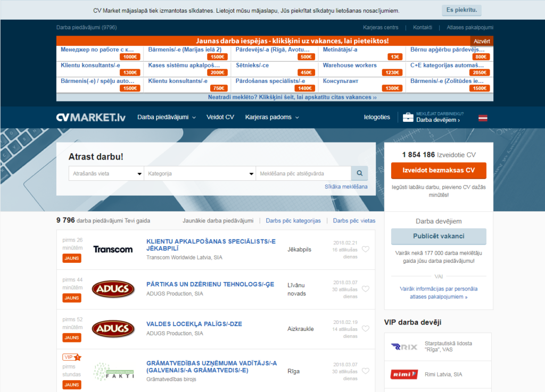Open Bārmenis(-e) / spēļu auto... vacancy
Image resolution: width=545 pixels, height=392 pixels.
[x=98, y=81]
